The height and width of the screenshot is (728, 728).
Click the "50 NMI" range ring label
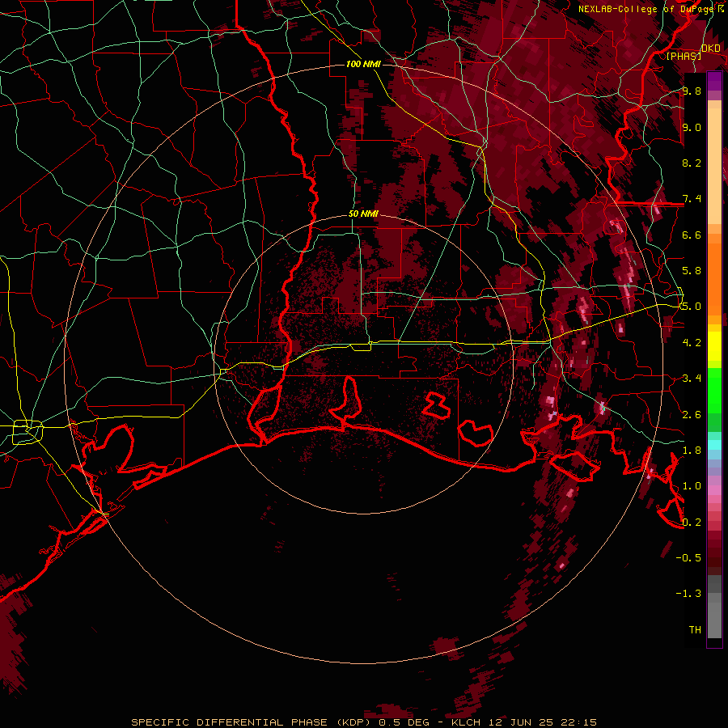pos(363,214)
